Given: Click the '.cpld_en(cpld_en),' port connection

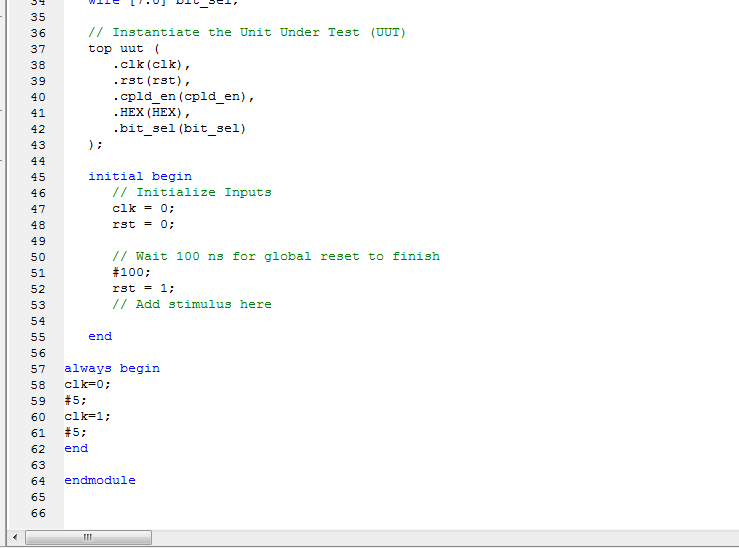Looking at the screenshot, I should (184, 96).
